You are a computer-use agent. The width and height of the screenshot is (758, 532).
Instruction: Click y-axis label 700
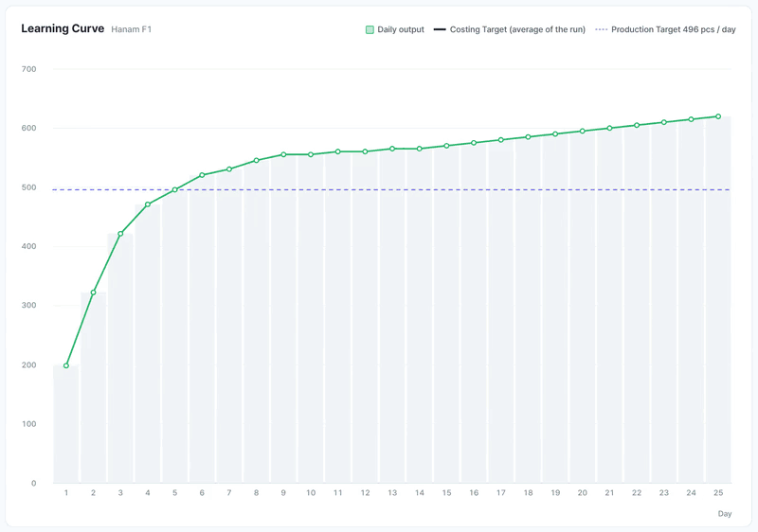[x=29, y=69]
